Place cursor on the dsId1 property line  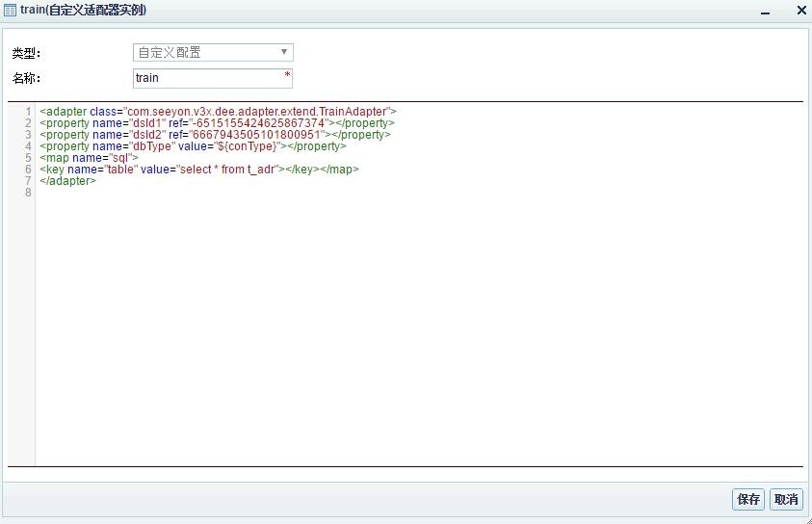[217, 123]
